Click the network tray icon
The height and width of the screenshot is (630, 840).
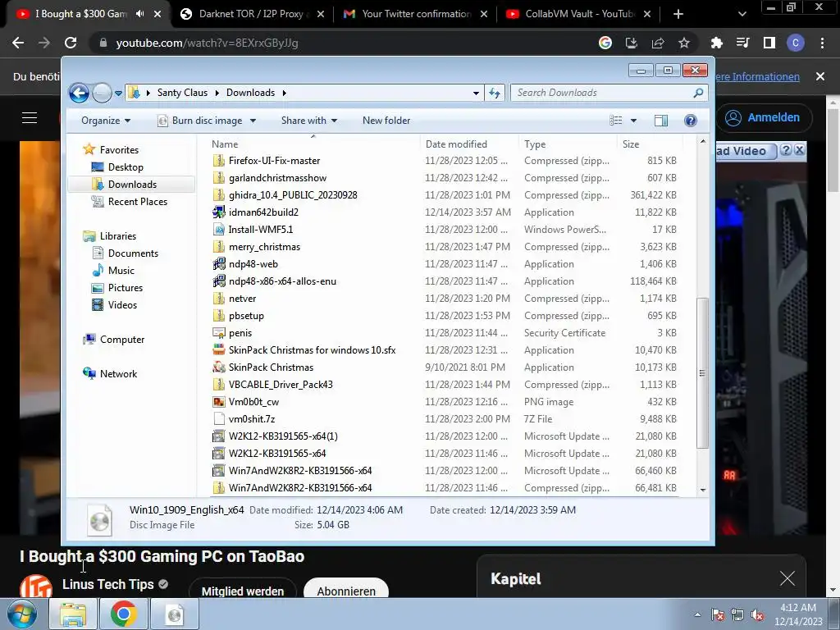pos(737,614)
